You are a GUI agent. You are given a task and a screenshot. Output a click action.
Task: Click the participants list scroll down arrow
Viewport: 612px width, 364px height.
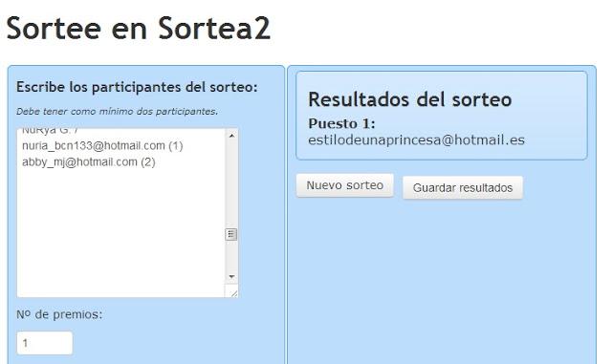(x=231, y=277)
